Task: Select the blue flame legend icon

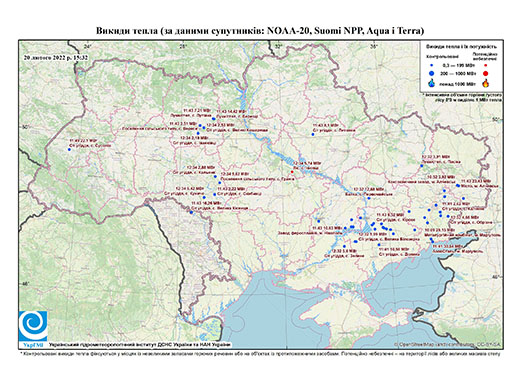Action: (432, 83)
